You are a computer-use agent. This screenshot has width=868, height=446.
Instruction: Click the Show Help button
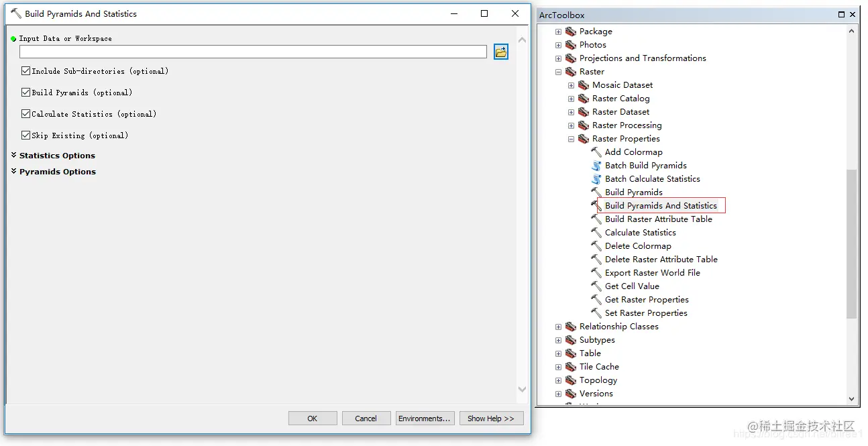click(x=491, y=419)
